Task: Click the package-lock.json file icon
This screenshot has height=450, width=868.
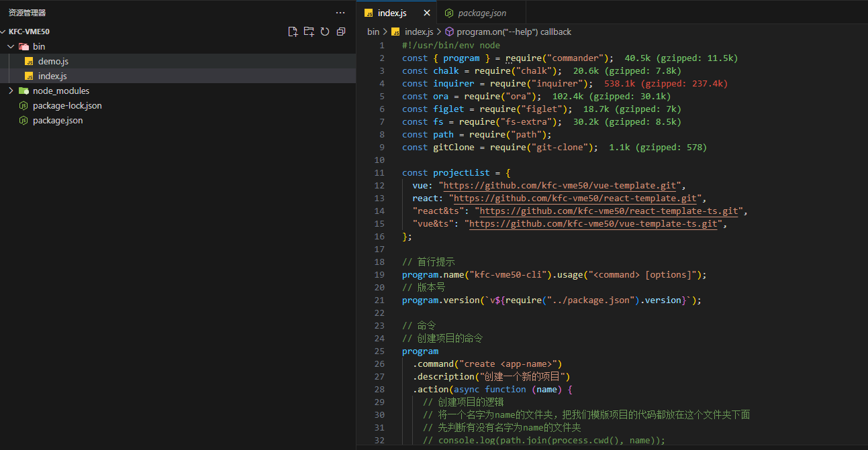Action: pyautogui.click(x=23, y=105)
